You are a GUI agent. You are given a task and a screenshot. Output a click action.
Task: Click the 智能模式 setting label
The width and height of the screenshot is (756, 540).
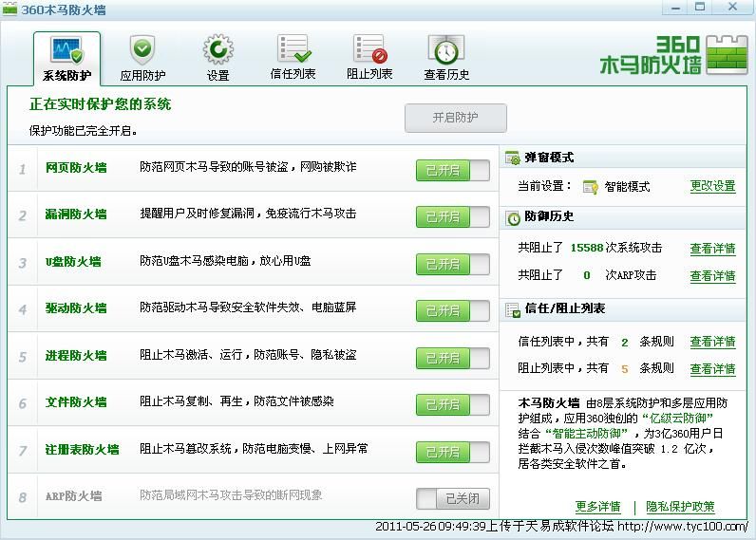627,186
